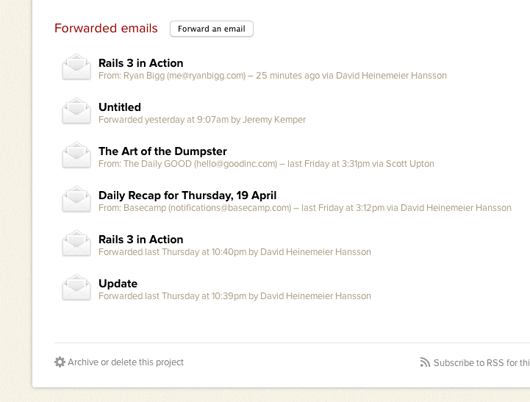
Task: Click sender line mentioning Scott Upton
Action: click(266, 164)
